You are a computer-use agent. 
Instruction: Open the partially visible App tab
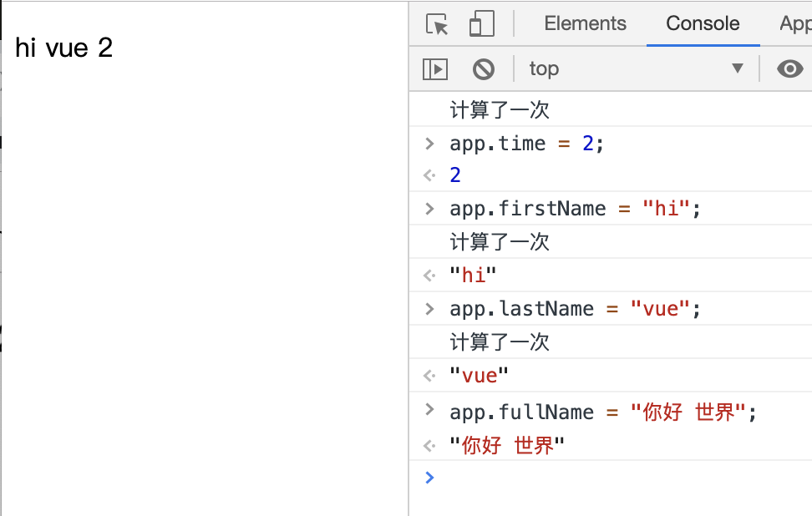[x=795, y=23]
